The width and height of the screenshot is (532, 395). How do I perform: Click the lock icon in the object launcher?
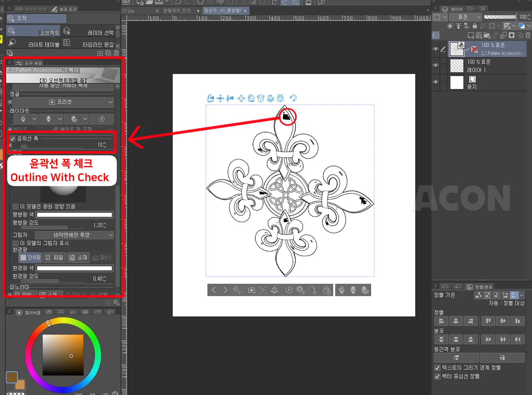coord(327,290)
